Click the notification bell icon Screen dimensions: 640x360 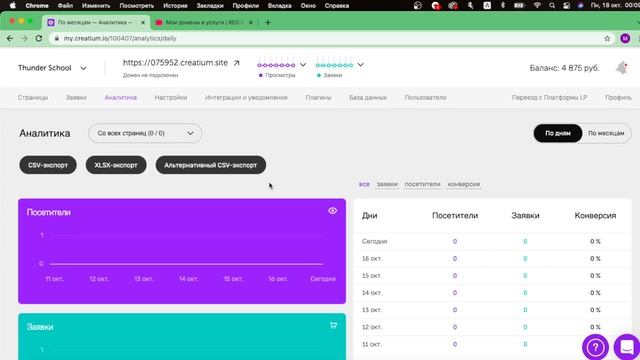click(x=622, y=68)
